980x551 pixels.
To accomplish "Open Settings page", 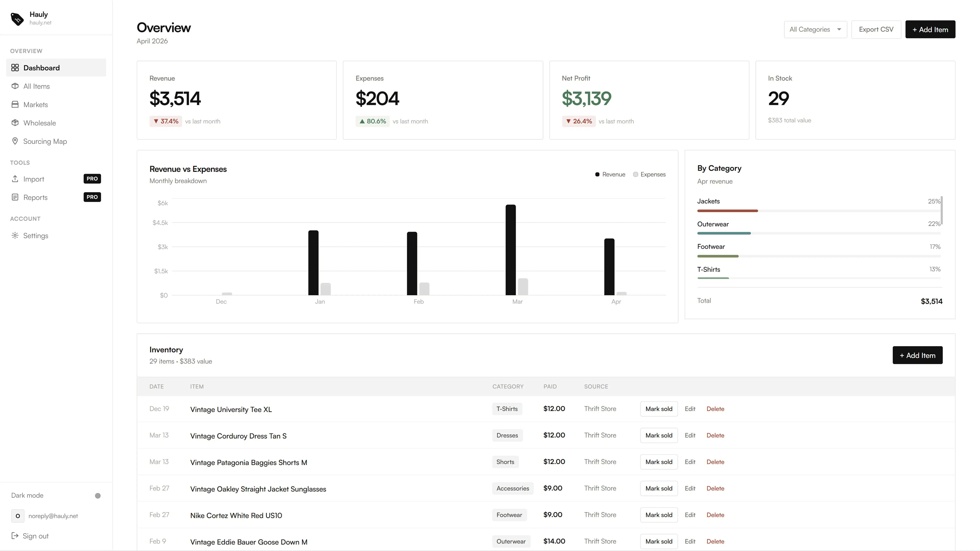I will (x=56, y=235).
